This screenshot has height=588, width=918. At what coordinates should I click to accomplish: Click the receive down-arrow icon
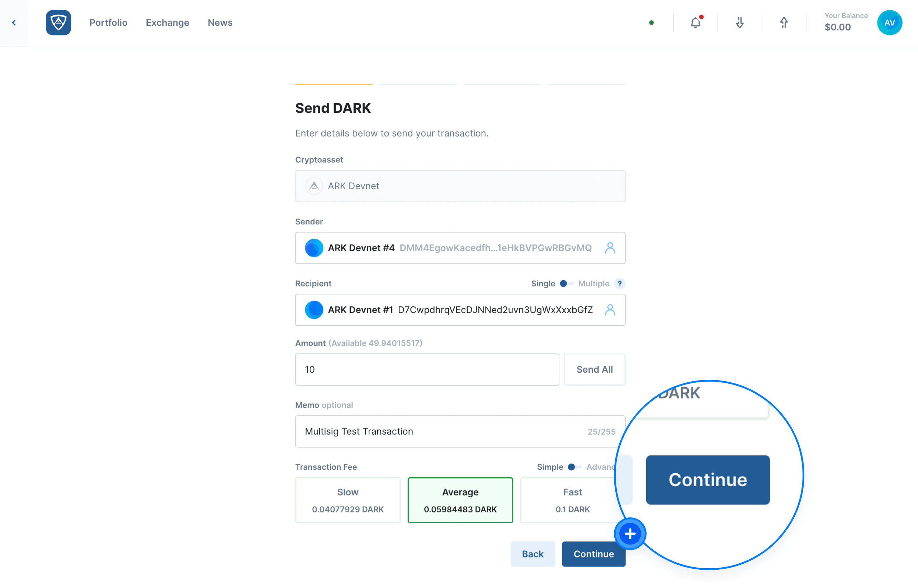pos(739,23)
